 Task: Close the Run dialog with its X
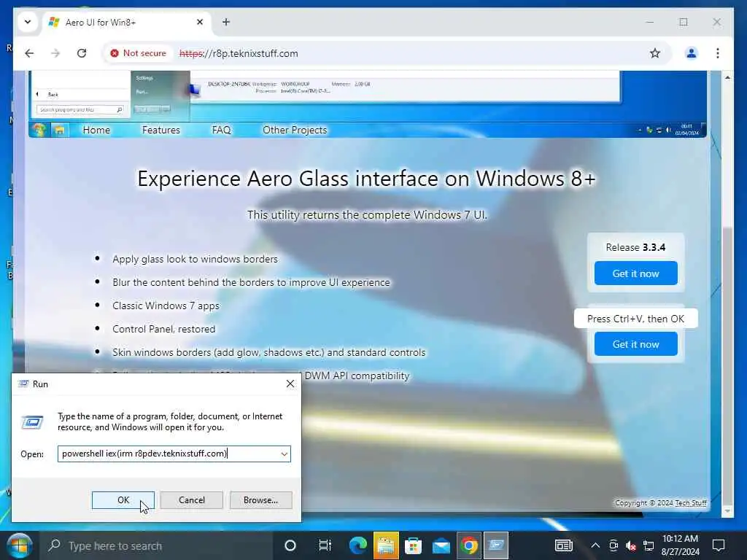pyautogui.click(x=290, y=384)
